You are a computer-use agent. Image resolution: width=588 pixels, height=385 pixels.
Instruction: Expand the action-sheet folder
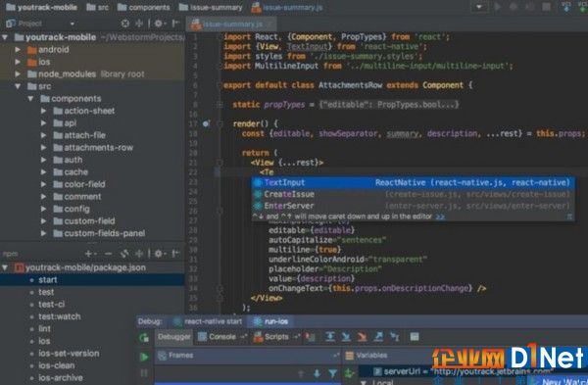43,111
